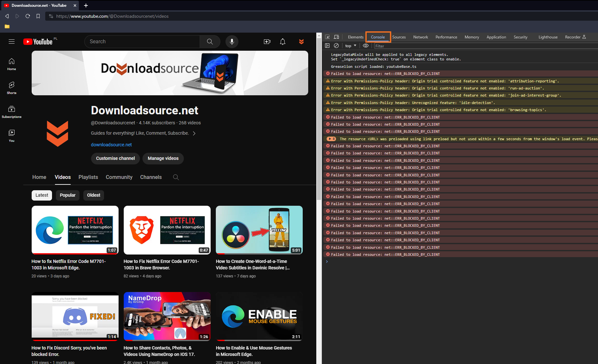Image resolution: width=598 pixels, height=364 pixels.
Task: Open Discord blocked error video thumbnail
Action: click(75, 317)
